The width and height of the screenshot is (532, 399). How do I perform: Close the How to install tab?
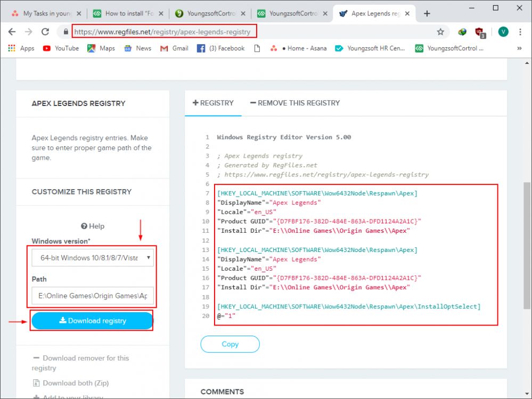[x=161, y=13]
